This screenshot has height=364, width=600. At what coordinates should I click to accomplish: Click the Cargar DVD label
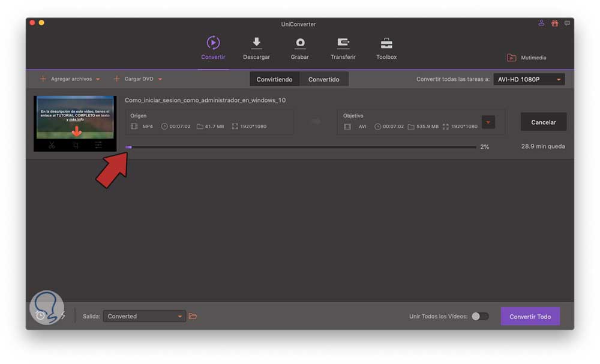tap(139, 79)
